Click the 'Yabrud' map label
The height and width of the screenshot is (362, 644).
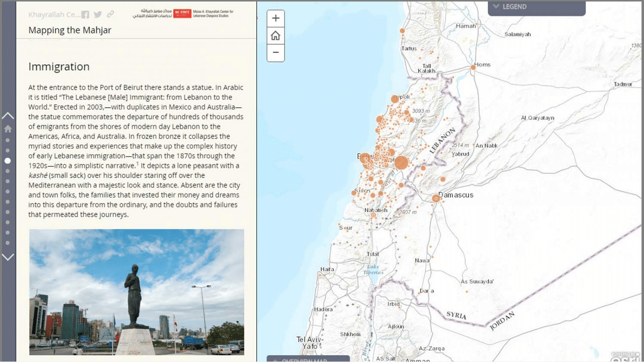coord(460,154)
